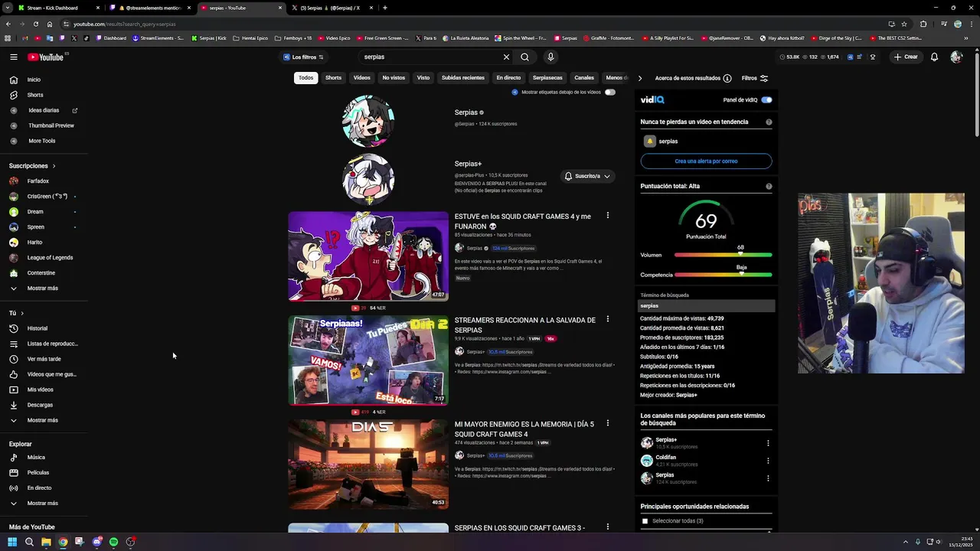Open En directo under Explorar
The width and height of the screenshot is (980, 551).
pyautogui.click(x=39, y=488)
